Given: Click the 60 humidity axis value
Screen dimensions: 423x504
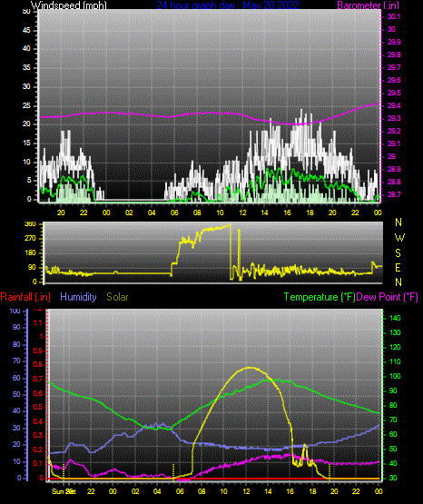Looking at the screenshot, I should 16,378.
